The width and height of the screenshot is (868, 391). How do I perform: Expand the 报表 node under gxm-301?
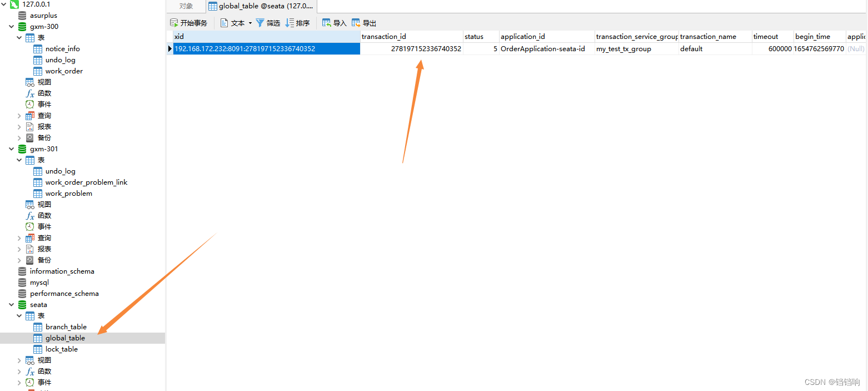[x=19, y=249]
